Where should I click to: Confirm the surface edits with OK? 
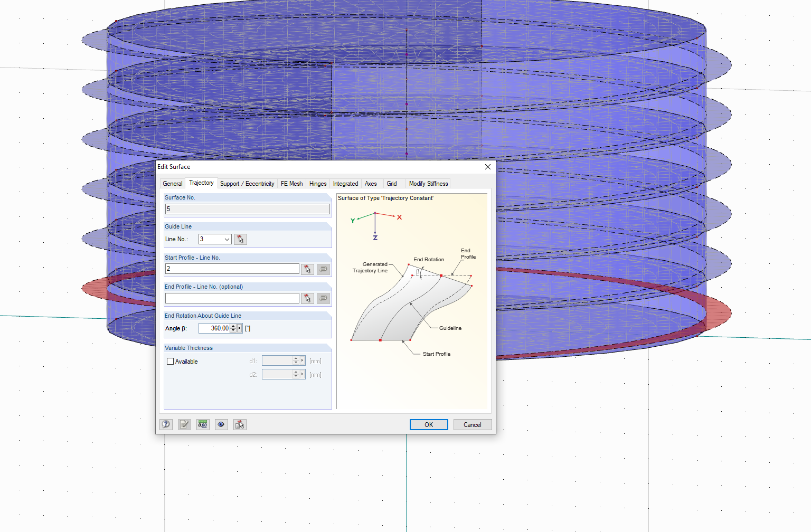[428, 424]
